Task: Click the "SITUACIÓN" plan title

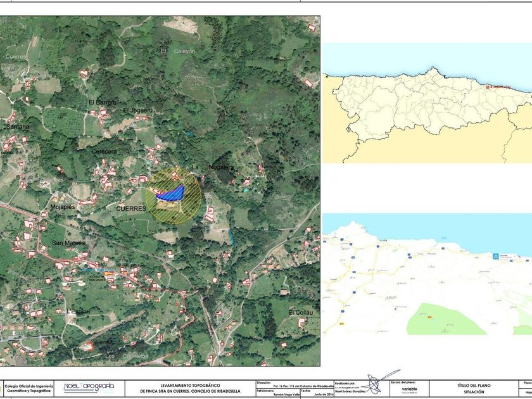Action: [x=474, y=391]
